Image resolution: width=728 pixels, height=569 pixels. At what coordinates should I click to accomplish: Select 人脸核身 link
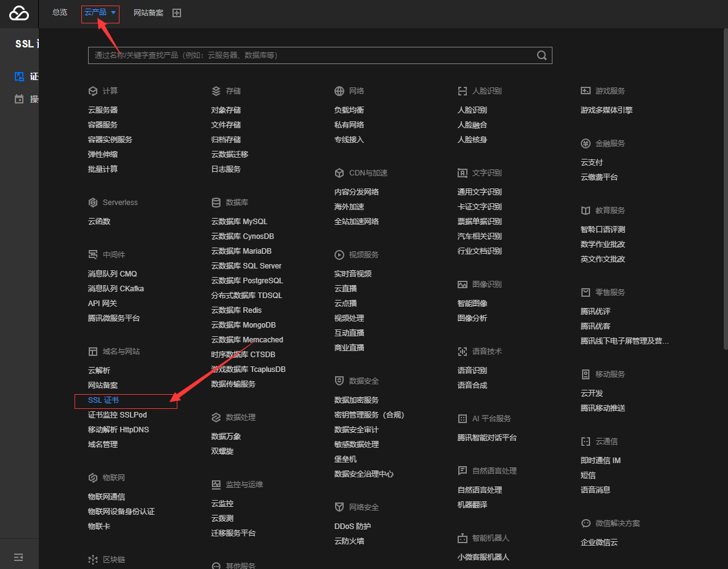pyautogui.click(x=472, y=140)
